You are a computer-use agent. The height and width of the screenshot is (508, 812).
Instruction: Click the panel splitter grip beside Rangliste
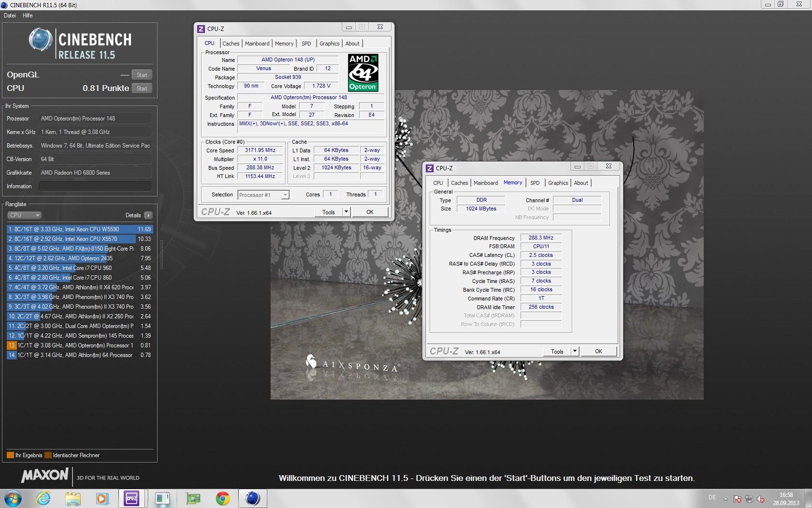pyautogui.click(x=161, y=254)
